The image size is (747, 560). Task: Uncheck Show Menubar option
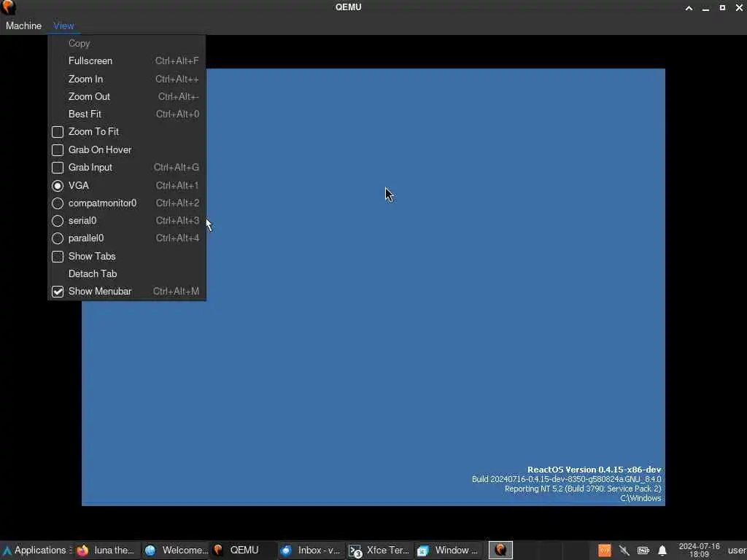click(x=58, y=292)
